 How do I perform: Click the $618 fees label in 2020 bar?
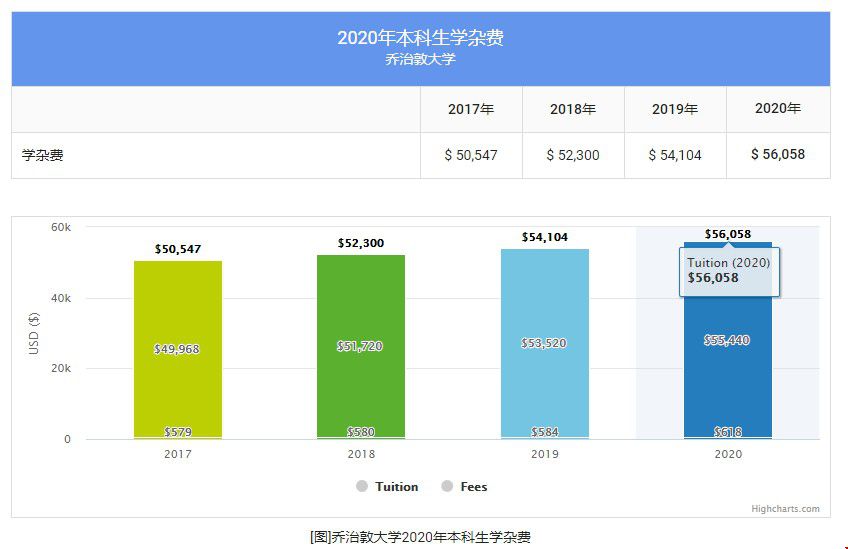[x=727, y=432]
